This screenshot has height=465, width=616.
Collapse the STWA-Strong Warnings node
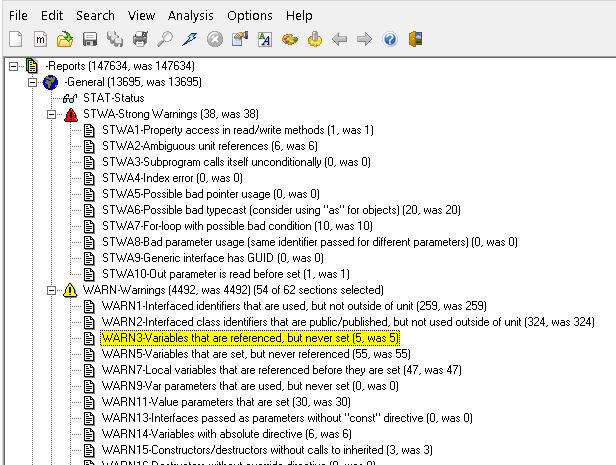(x=51, y=114)
